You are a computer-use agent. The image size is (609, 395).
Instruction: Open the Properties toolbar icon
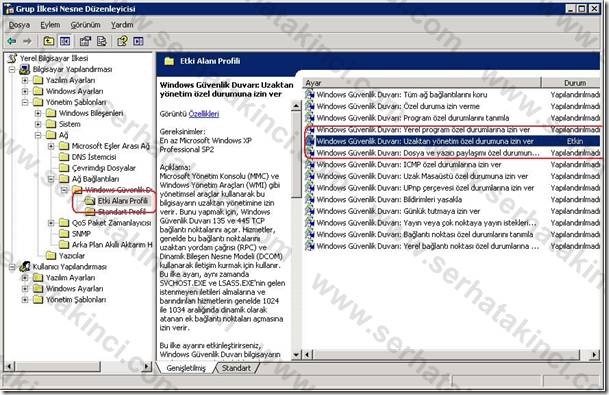(85, 41)
